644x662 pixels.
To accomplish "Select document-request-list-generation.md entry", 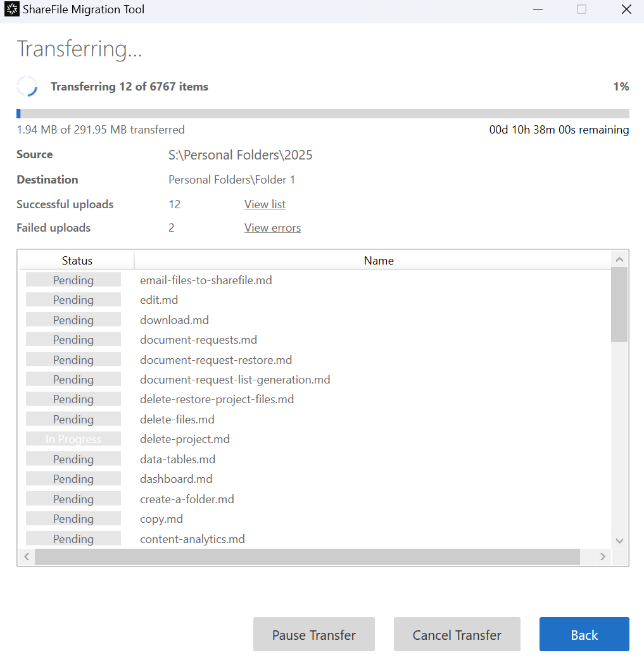I will click(x=235, y=380).
